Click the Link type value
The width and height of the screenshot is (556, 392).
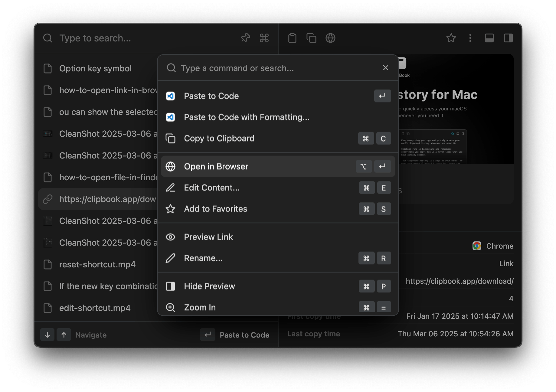click(x=506, y=263)
